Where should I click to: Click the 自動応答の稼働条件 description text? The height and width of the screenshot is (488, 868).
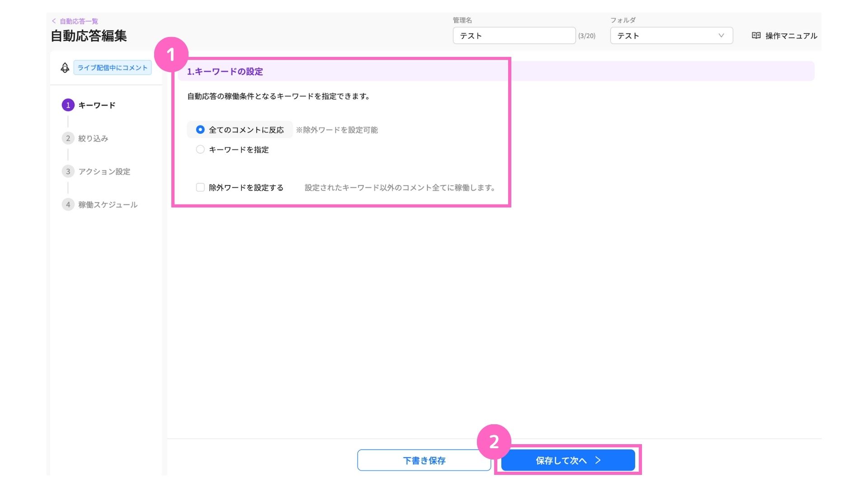(x=278, y=96)
